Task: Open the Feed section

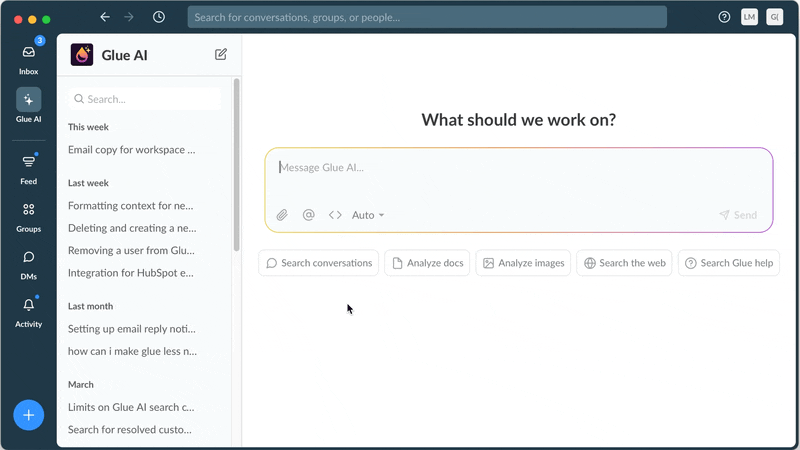Action: [28, 168]
